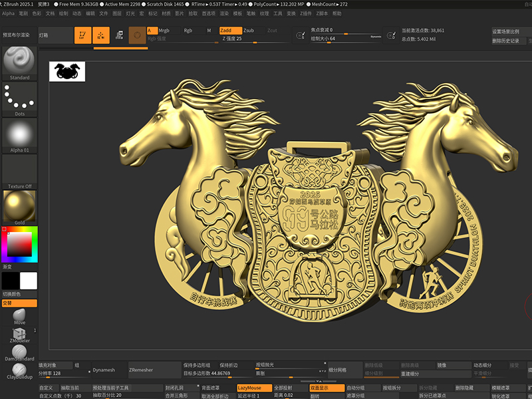Click 封闭孔洞 close holes button

182,388
